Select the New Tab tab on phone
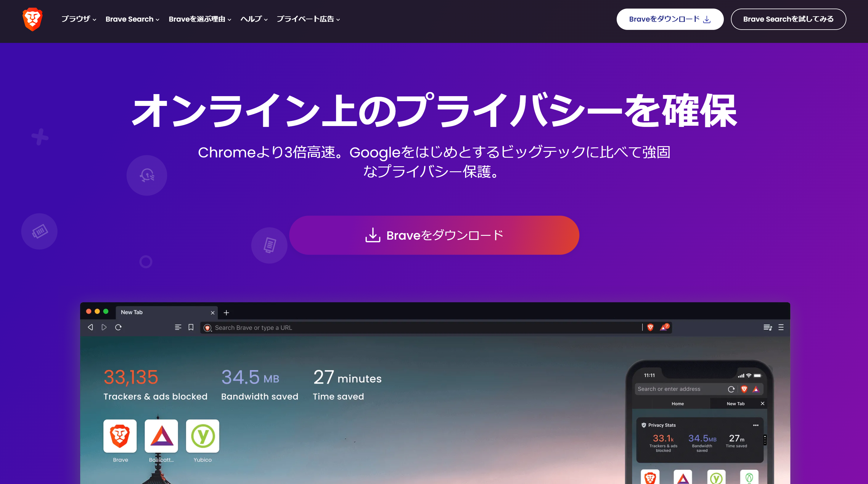The image size is (868, 484). (736, 404)
